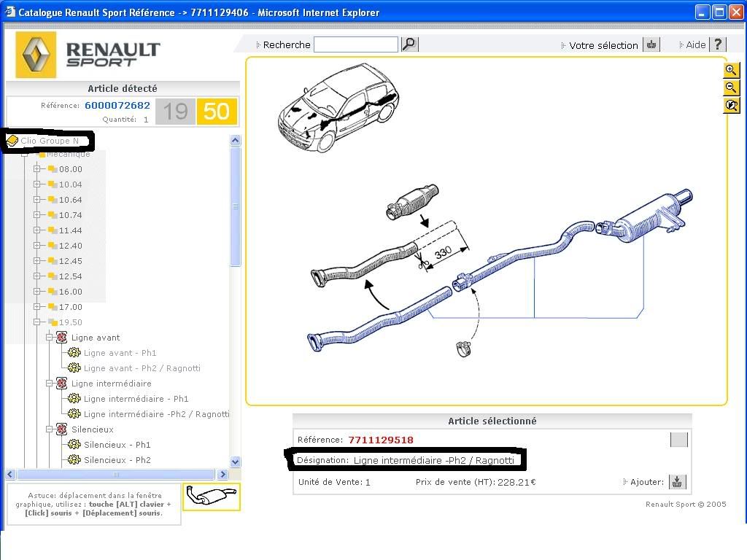This screenshot has height=560, width=747.
Task: Click horizontal scrollbar right arrow
Action: coord(222,474)
